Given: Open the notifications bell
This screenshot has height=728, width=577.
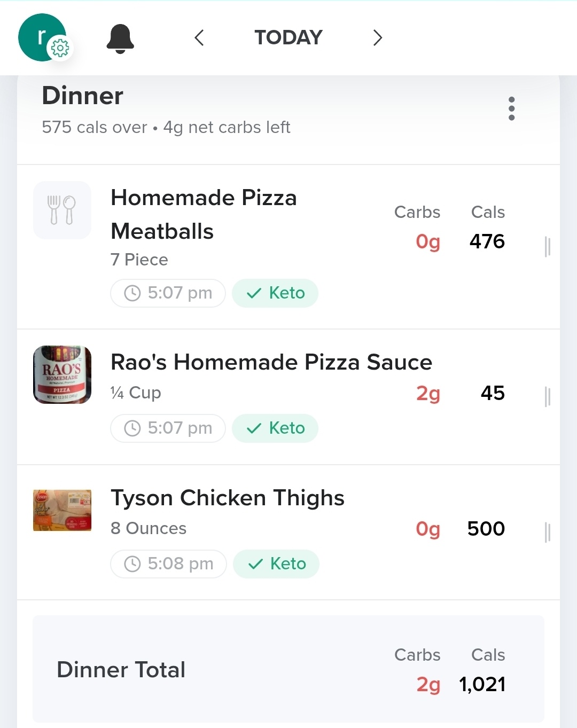Looking at the screenshot, I should click(x=120, y=38).
